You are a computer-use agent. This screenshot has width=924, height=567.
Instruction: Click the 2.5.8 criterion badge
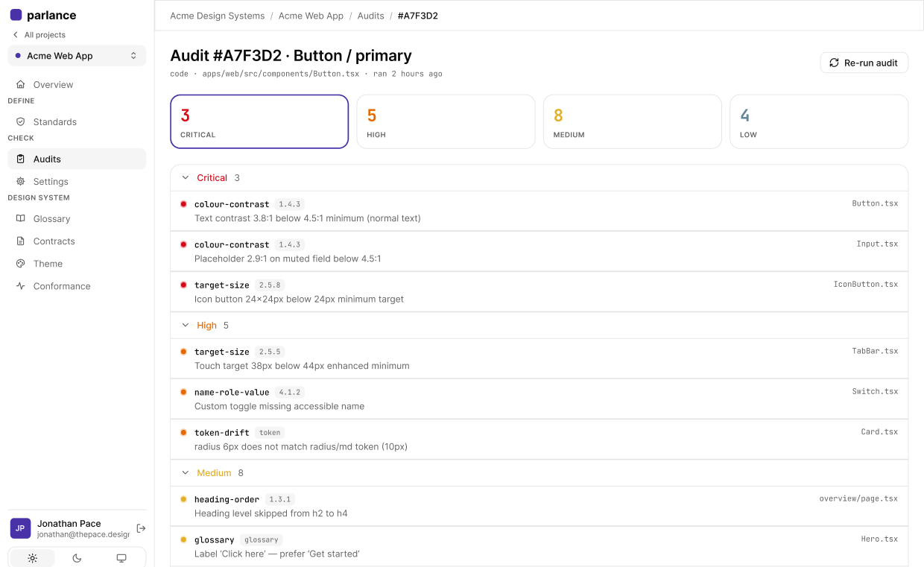tap(269, 285)
